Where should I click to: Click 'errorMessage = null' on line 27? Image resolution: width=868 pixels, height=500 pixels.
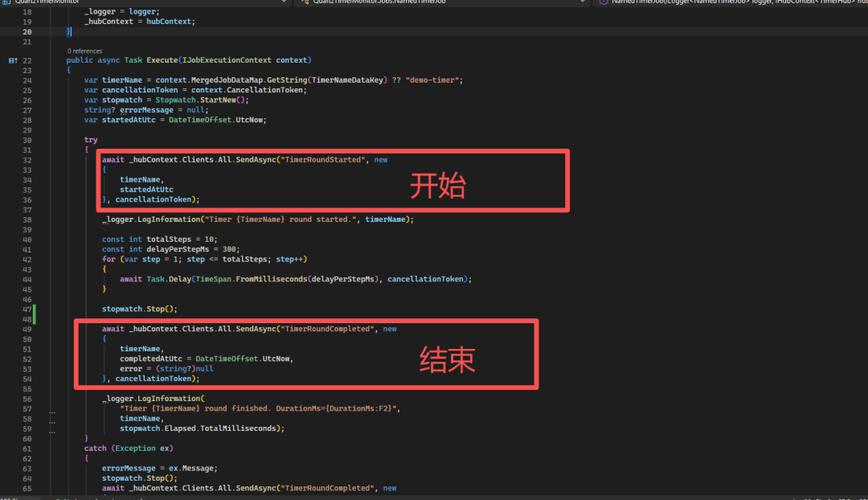(x=162, y=110)
